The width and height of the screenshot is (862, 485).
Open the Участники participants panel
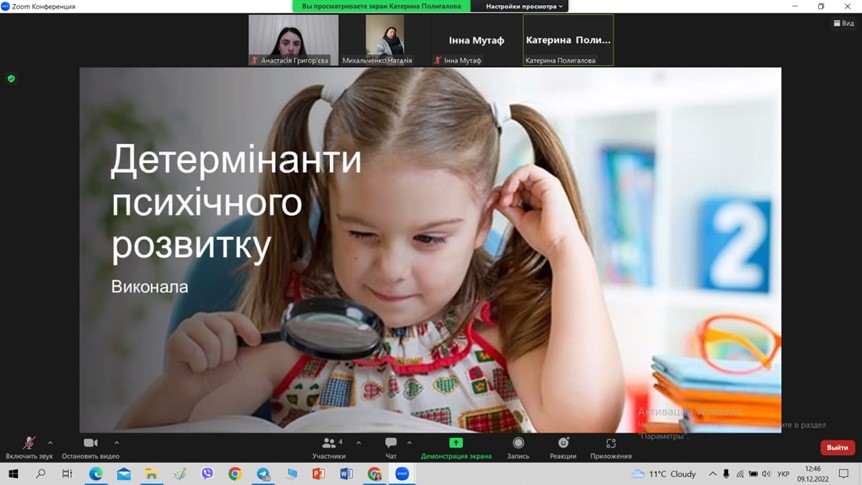point(329,444)
